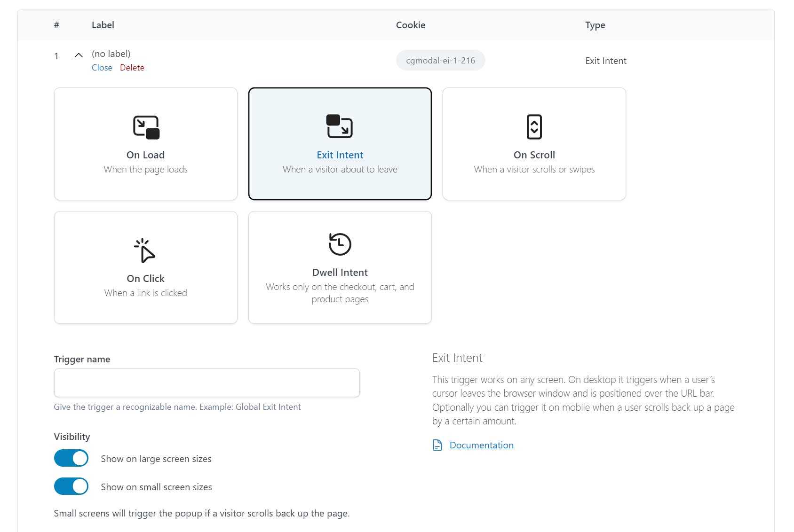Close the trigger settings via Close link
This screenshot has width=794, height=532.
102,68
